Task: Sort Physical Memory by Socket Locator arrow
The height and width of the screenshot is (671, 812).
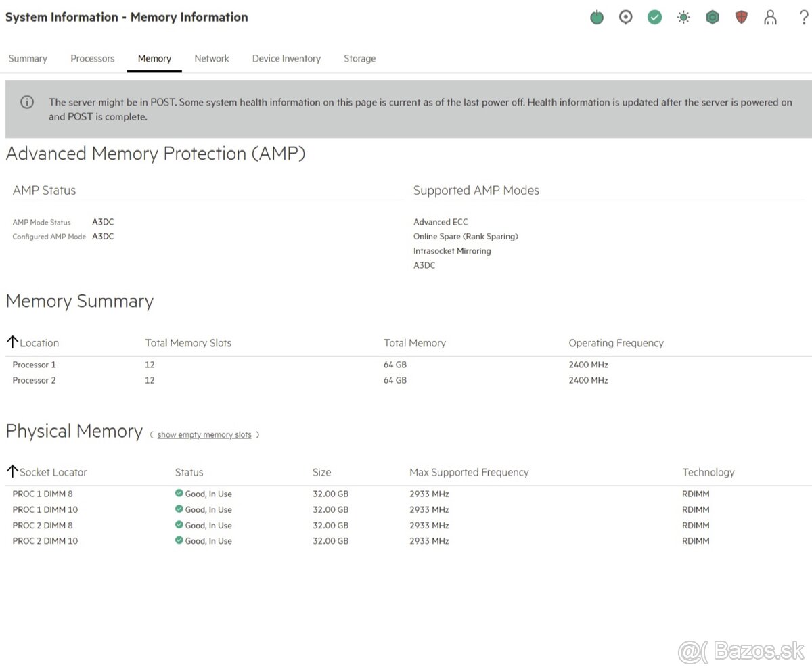Action: [x=12, y=471]
